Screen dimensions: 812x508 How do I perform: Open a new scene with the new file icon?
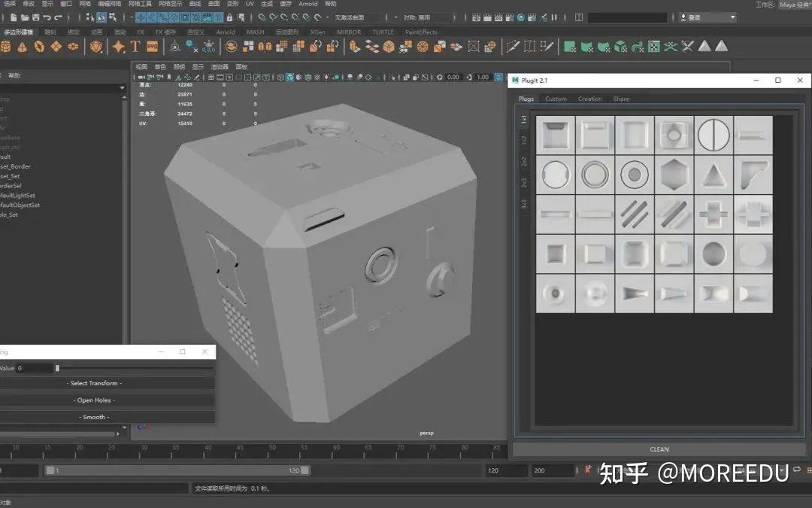click(12, 17)
